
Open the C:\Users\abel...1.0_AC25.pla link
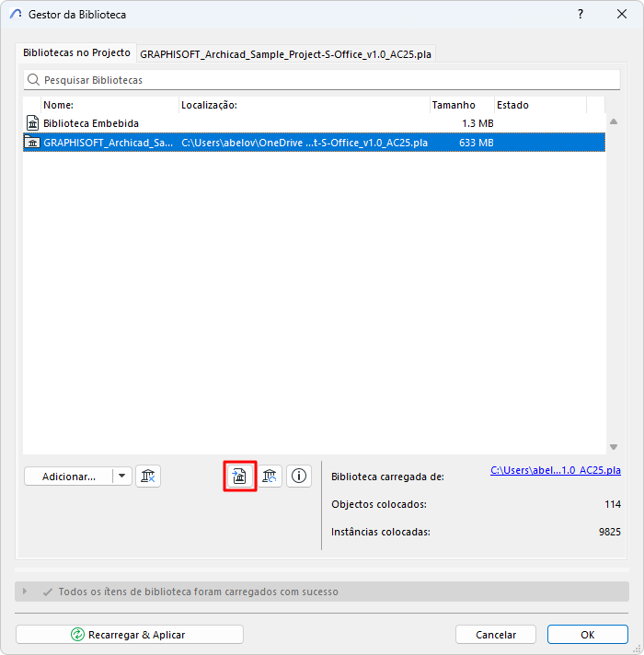click(556, 470)
